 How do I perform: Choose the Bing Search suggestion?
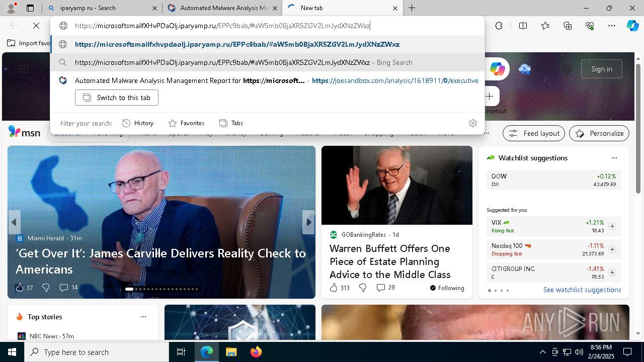pos(267,62)
